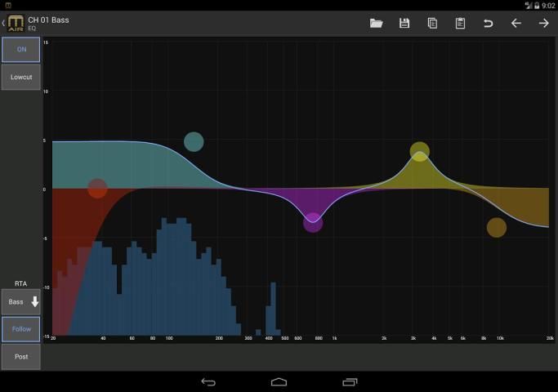This screenshot has width=558, height=392.
Task: Open preset with the folder icon
Action: coord(376,23)
